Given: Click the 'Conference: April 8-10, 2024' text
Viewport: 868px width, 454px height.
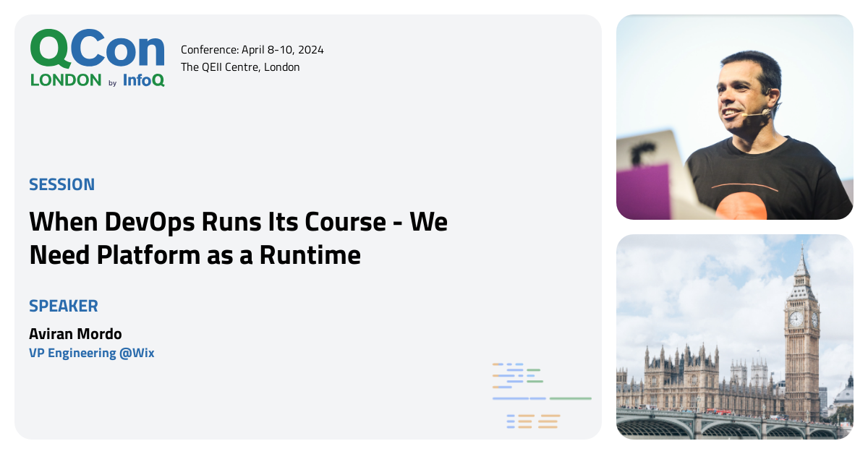Looking at the screenshot, I should click(252, 50).
